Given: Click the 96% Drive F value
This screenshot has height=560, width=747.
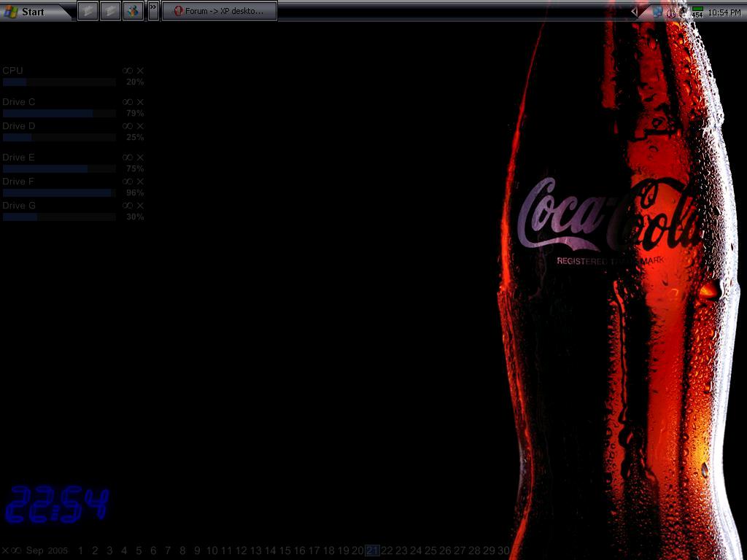Looking at the screenshot, I should 135,192.
